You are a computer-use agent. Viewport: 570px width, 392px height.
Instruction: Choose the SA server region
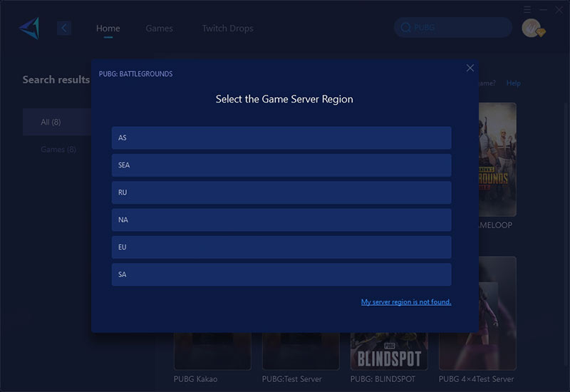tap(281, 274)
